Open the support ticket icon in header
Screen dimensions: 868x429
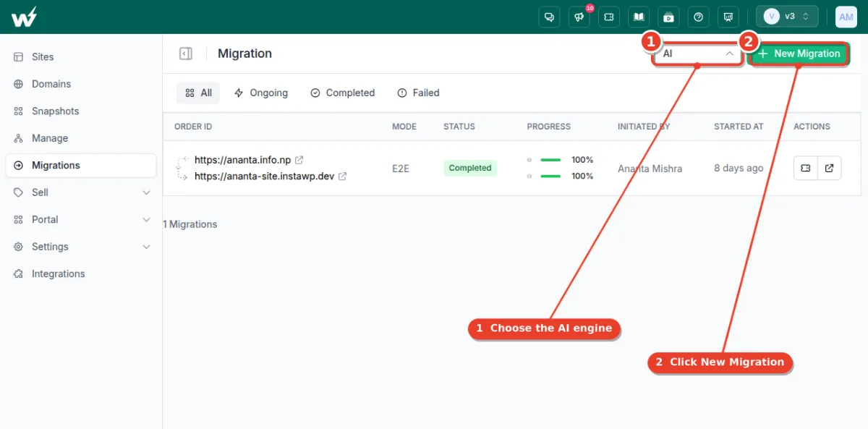click(x=609, y=17)
